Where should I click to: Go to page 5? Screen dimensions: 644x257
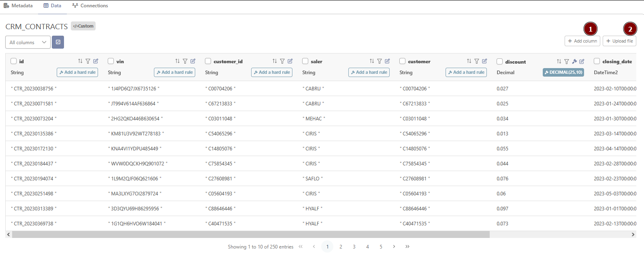click(381, 246)
